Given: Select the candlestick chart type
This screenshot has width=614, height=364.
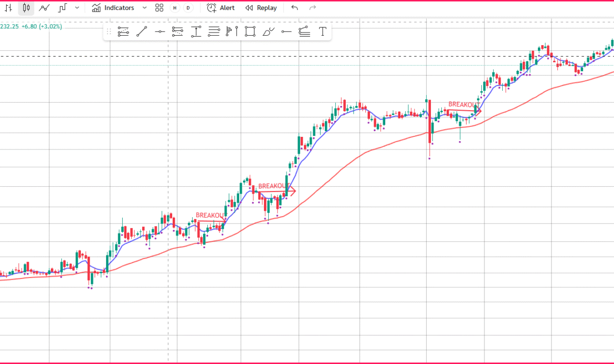Looking at the screenshot, I should pos(26,8).
